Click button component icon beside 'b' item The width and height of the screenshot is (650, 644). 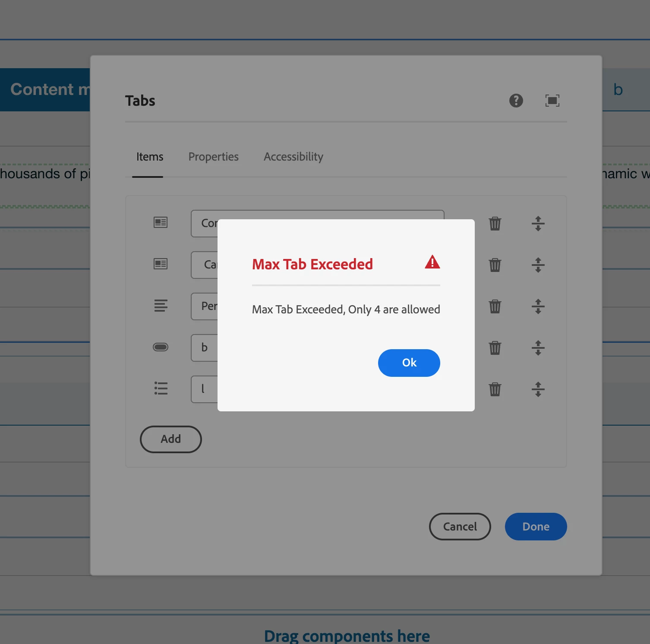pos(161,347)
